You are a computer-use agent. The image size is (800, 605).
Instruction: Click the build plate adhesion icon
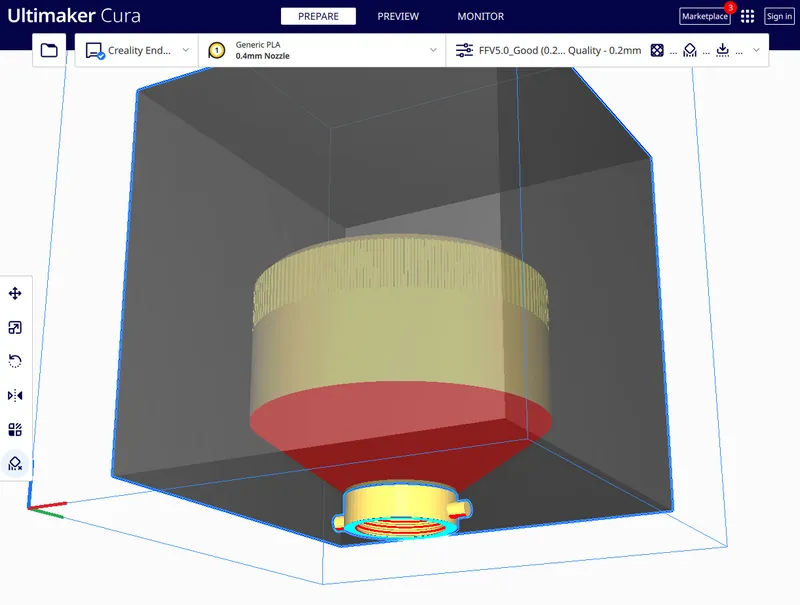[722, 51]
